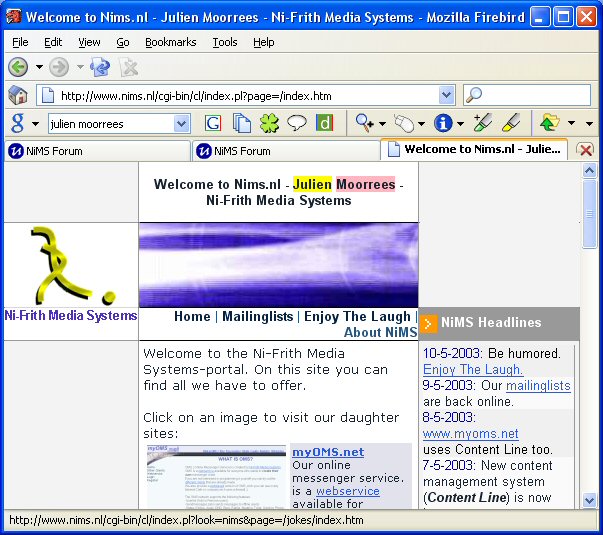The width and height of the screenshot is (603, 535).
Task: Open the toolbar overflow dropdown arrow
Action: pos(589,123)
